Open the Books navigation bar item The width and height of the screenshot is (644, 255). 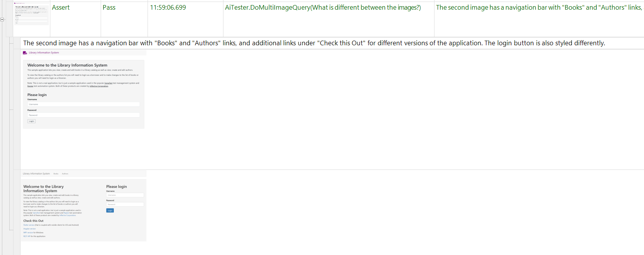[56, 174]
